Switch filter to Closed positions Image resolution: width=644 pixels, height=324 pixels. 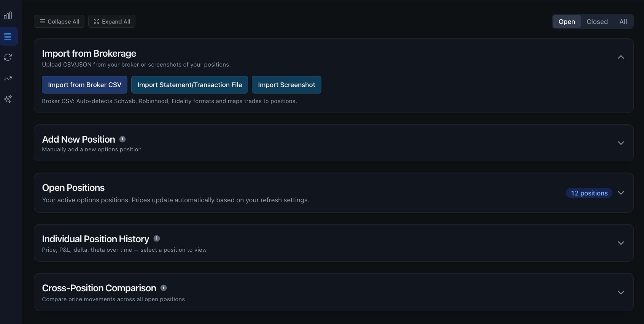(597, 22)
